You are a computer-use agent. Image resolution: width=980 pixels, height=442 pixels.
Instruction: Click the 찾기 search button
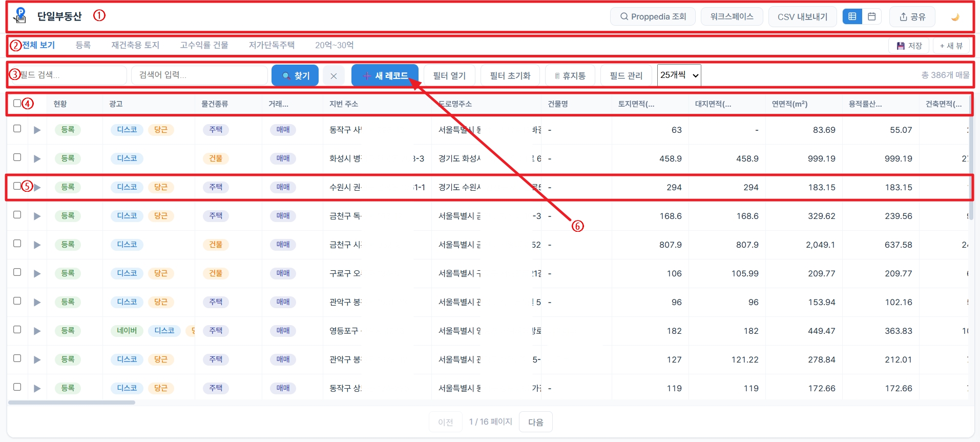tap(295, 75)
